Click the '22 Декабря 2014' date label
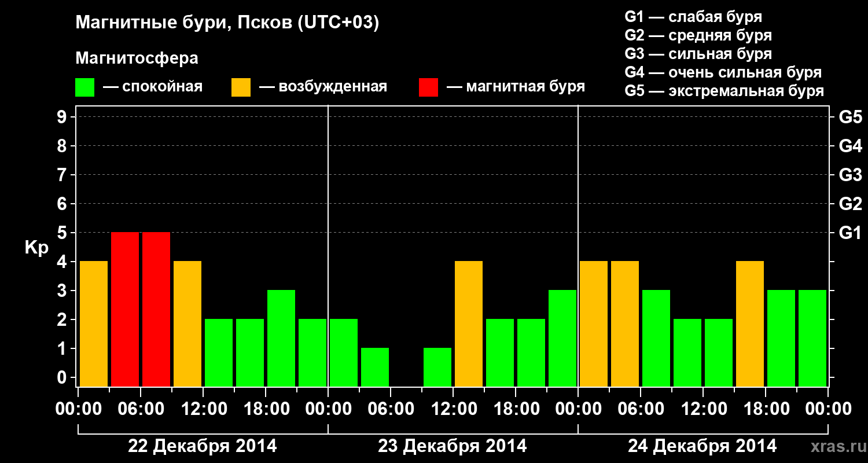 203,446
